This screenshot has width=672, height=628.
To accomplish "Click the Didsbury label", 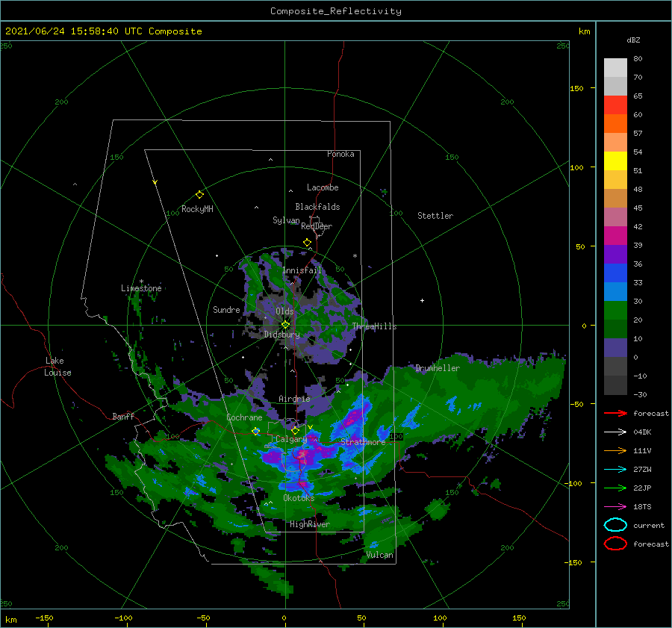I will (x=281, y=335).
